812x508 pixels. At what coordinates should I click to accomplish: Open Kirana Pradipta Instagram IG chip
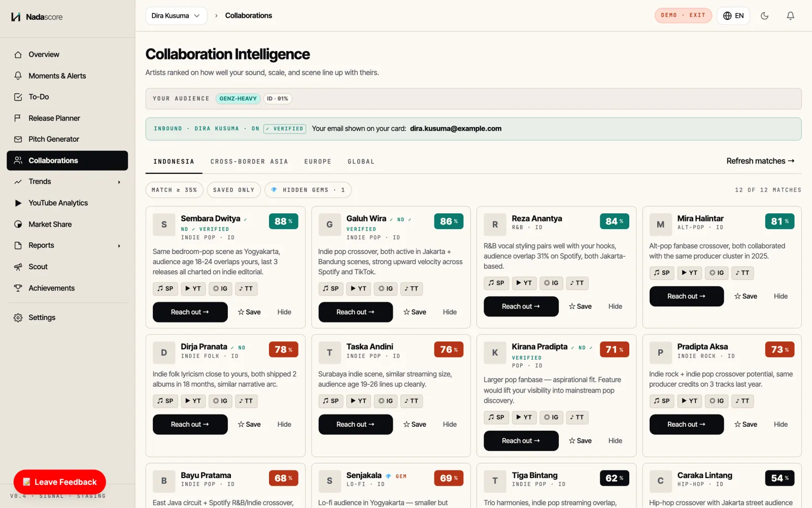tap(551, 417)
